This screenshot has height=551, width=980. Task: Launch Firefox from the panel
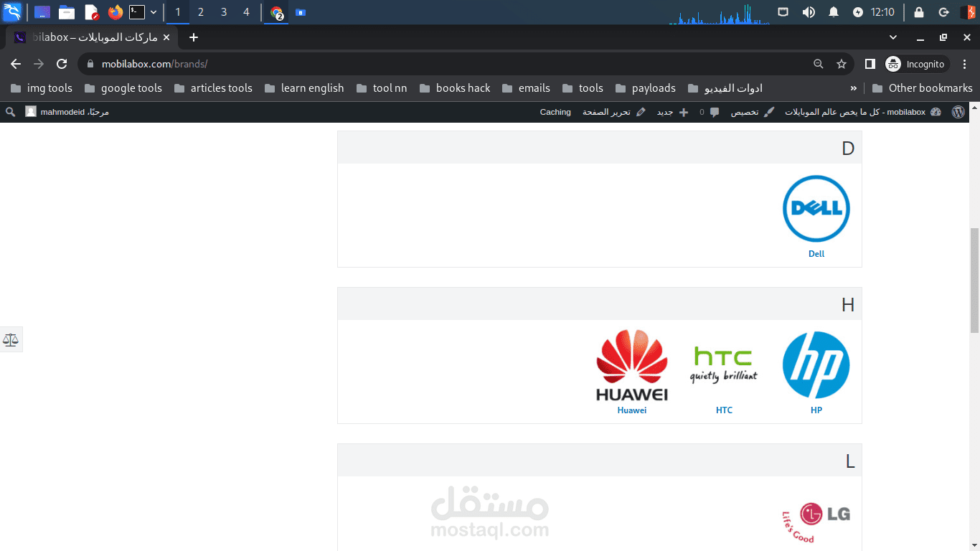(116, 12)
